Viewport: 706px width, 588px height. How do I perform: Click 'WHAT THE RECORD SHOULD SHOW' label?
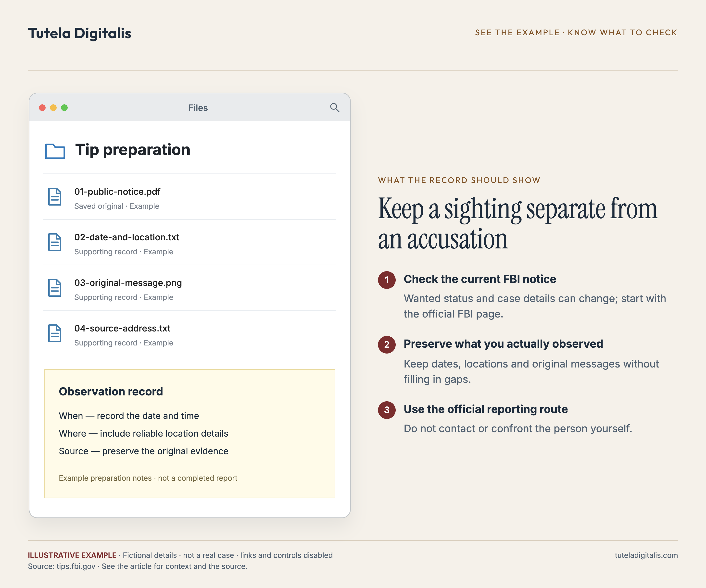point(459,180)
